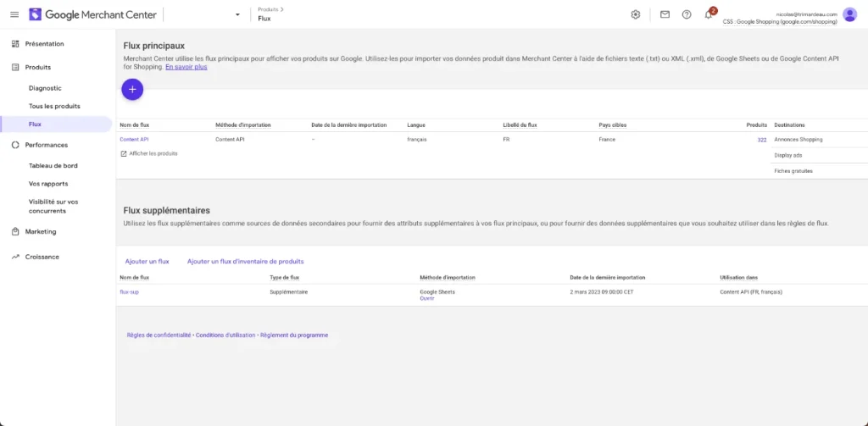Open Règles de confidentialité footer link

point(159,335)
